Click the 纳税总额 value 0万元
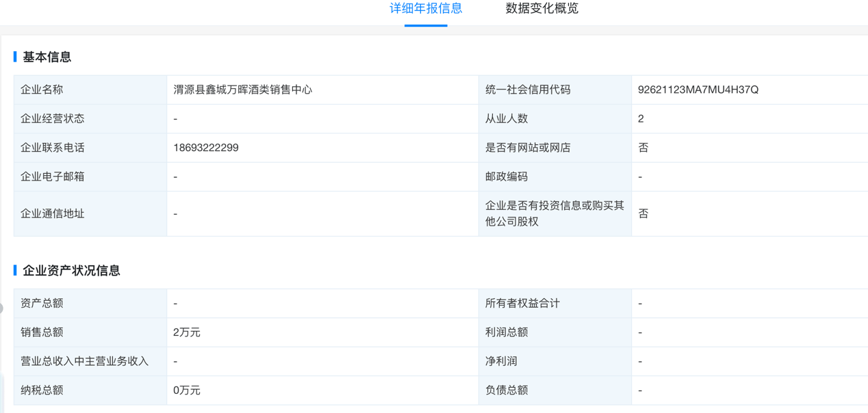Screen dimensions: 868x413 (x=187, y=390)
